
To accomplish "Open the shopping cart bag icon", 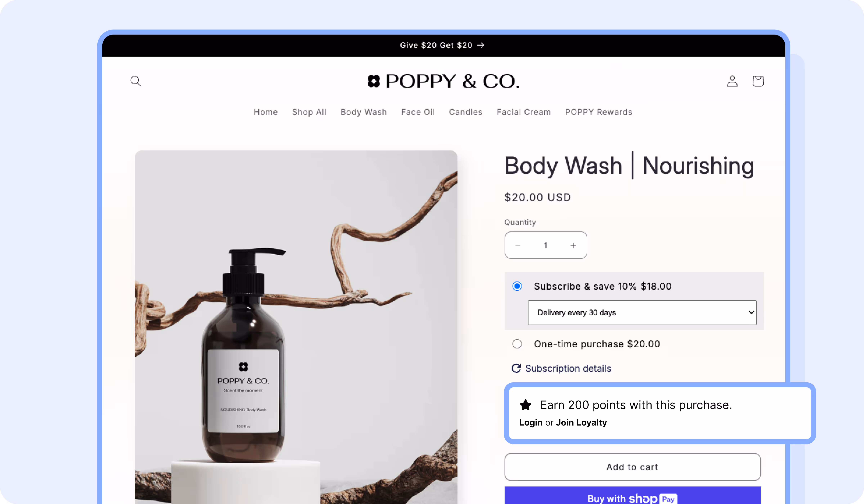I will tap(758, 81).
